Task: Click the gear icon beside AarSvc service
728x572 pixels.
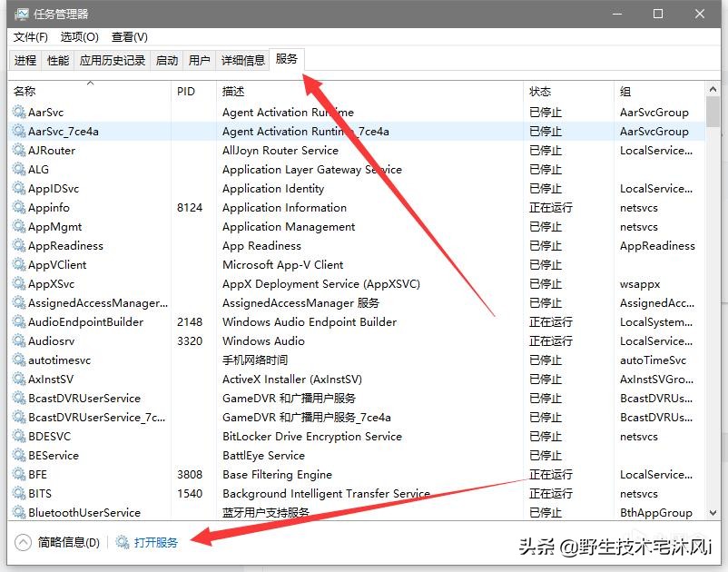Action: coord(18,113)
